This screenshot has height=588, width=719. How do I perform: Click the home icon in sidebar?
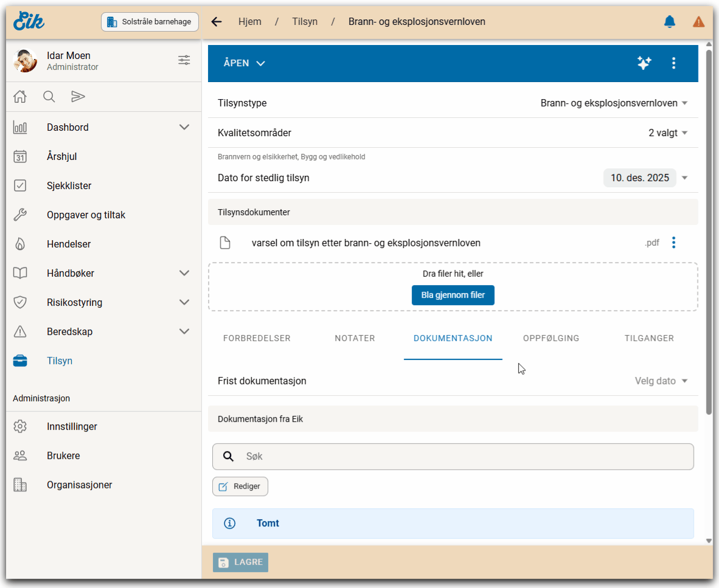pos(20,96)
